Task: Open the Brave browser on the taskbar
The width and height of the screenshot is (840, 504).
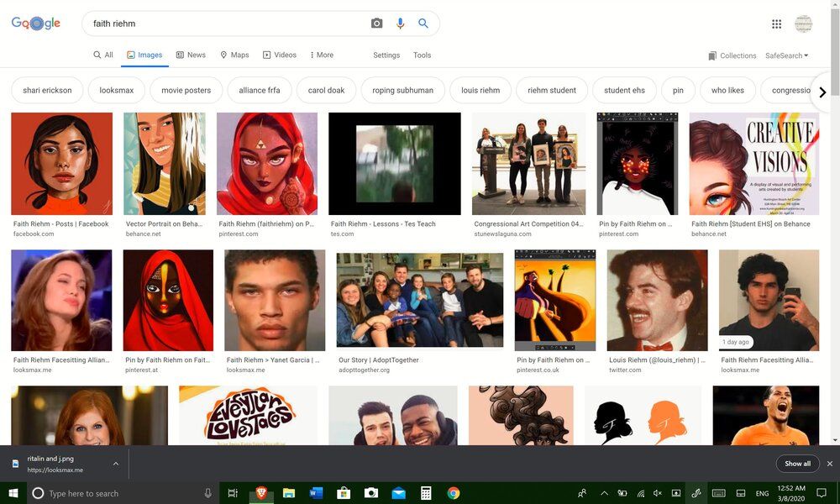Action: [x=261, y=493]
